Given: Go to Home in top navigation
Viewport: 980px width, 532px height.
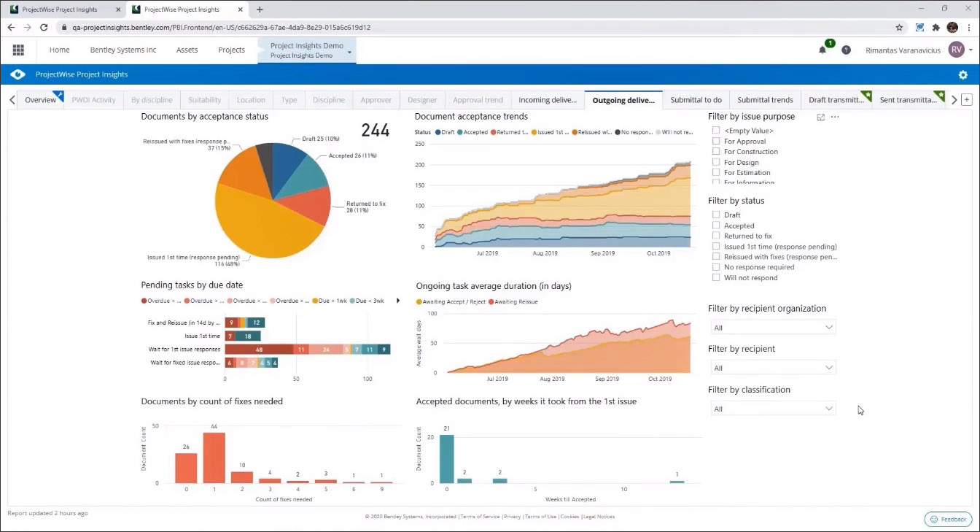Looking at the screenshot, I should tap(59, 50).
